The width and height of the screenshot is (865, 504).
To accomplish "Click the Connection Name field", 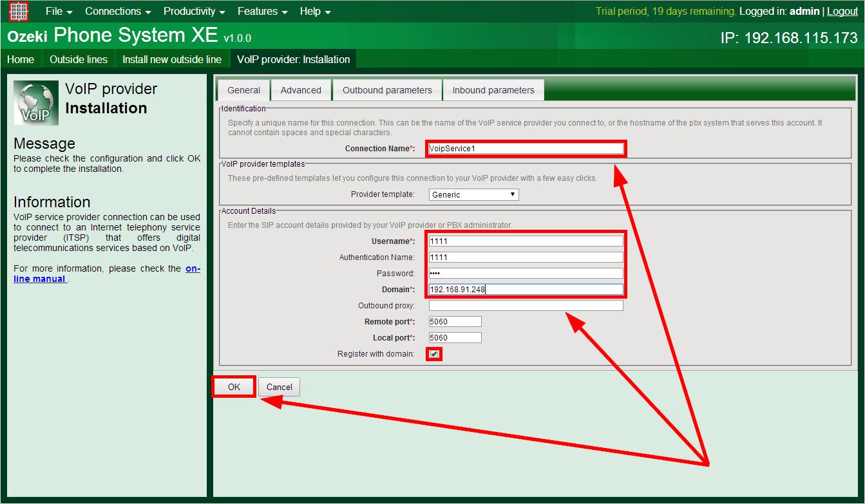I will (x=526, y=149).
